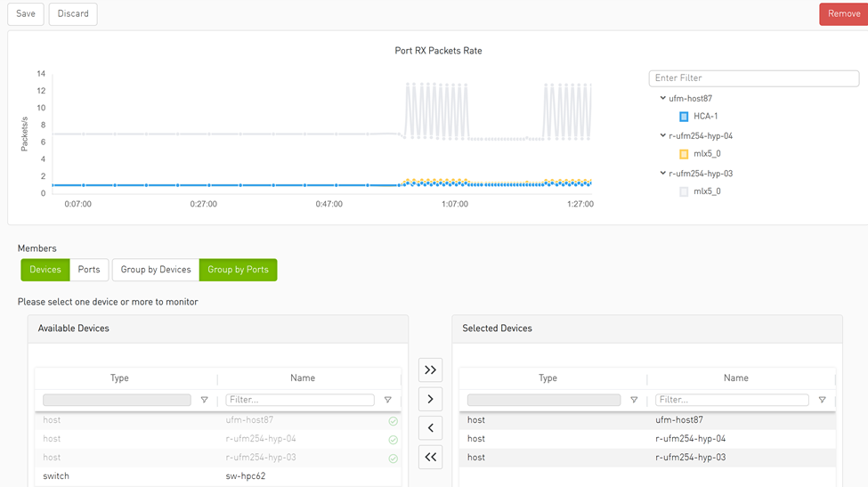Screen dimensions: 868x487
Task: Click the yellow mlx5_0 legend color swatch
Action: click(684, 154)
